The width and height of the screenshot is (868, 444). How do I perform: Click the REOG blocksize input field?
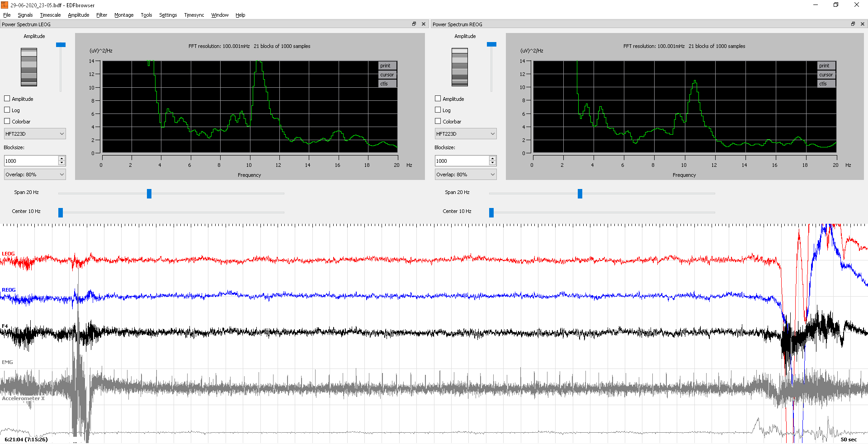click(462, 161)
